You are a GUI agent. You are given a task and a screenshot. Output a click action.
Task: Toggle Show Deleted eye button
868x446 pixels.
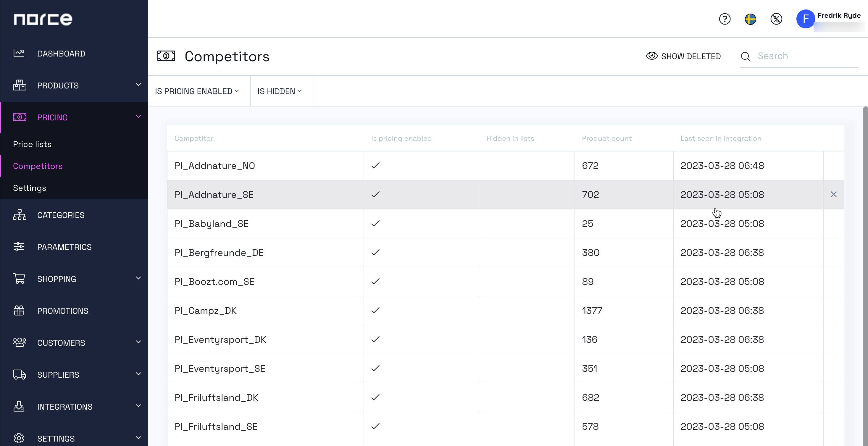(x=683, y=56)
